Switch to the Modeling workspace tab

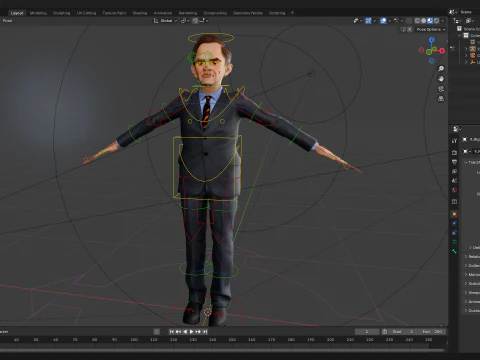38,13
